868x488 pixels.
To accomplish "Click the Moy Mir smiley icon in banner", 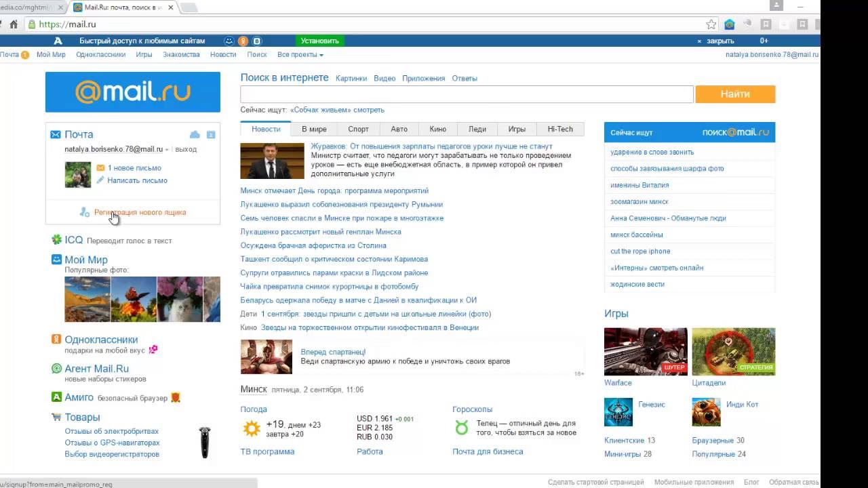I will click(229, 41).
